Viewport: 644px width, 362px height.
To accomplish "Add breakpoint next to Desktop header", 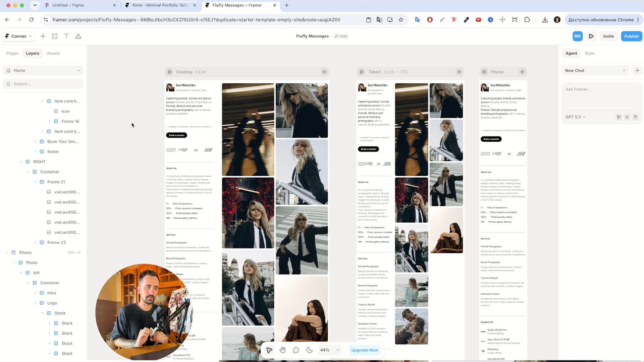I will tap(324, 72).
